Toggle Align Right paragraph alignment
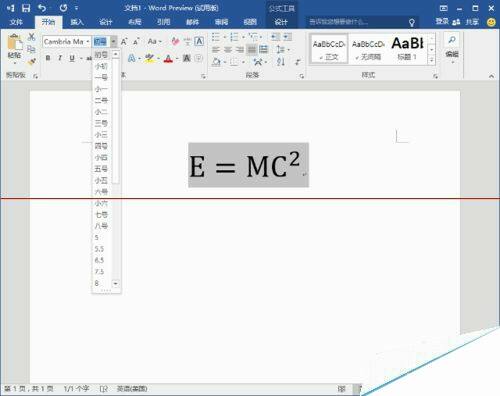Image resolution: width=500 pixels, height=396 pixels. pos(240,50)
